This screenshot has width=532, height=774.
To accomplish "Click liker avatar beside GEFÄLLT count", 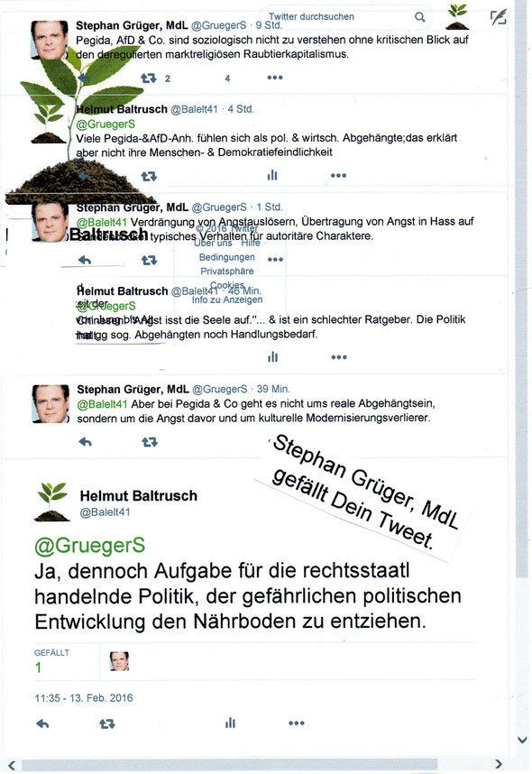I will [119, 661].
